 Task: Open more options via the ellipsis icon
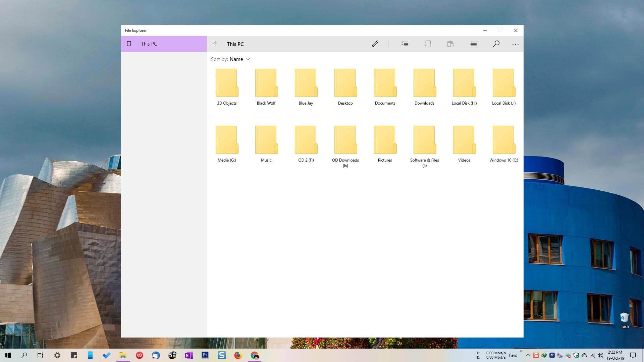click(x=516, y=44)
